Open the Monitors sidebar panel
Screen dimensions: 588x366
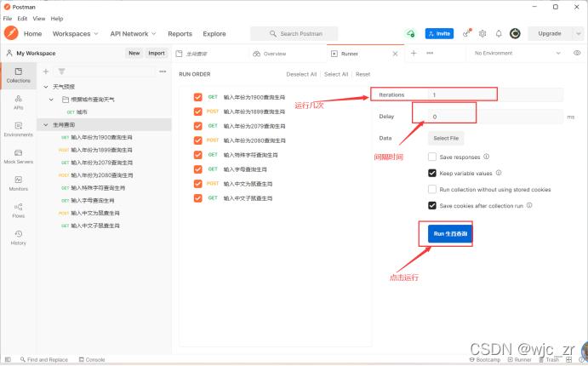(19, 183)
